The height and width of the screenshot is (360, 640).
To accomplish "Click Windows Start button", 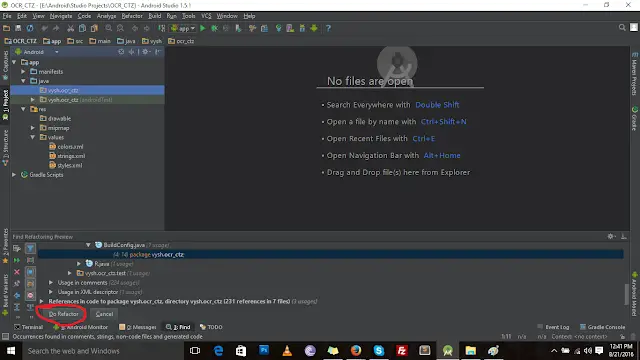I will (x=11, y=351).
